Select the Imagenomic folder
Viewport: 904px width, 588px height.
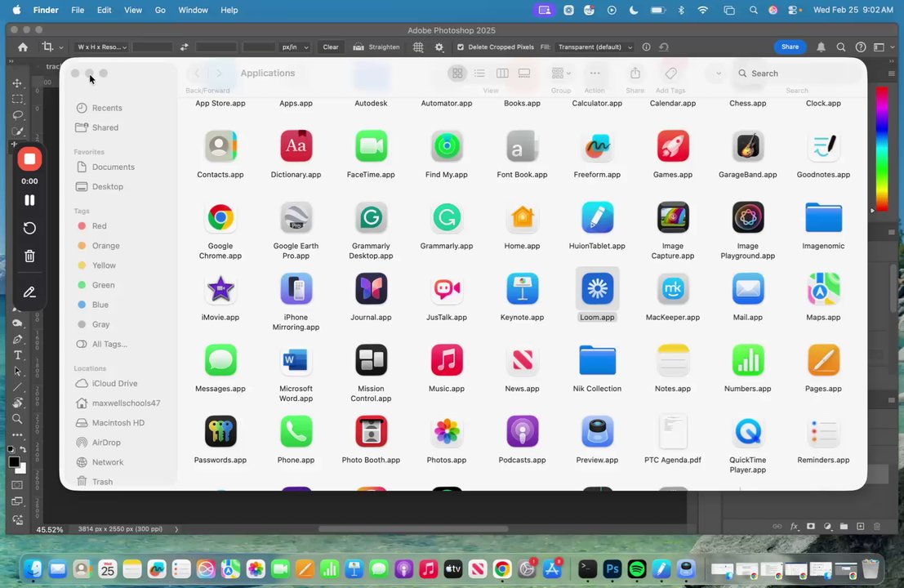pyautogui.click(x=823, y=217)
